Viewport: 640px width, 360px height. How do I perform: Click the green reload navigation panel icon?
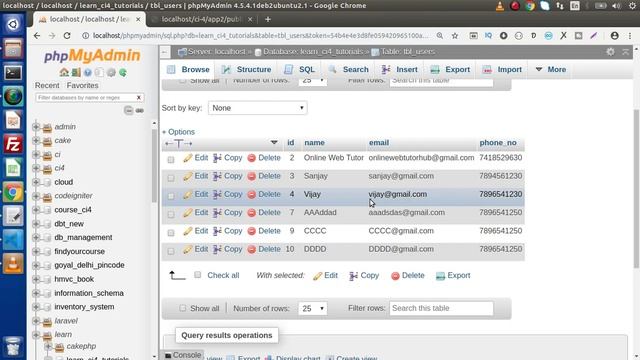click(x=123, y=73)
